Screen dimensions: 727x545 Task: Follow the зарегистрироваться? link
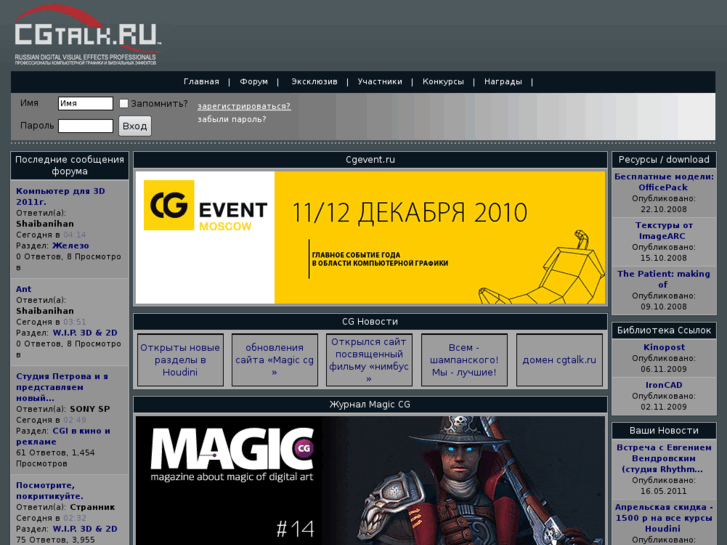[244, 106]
